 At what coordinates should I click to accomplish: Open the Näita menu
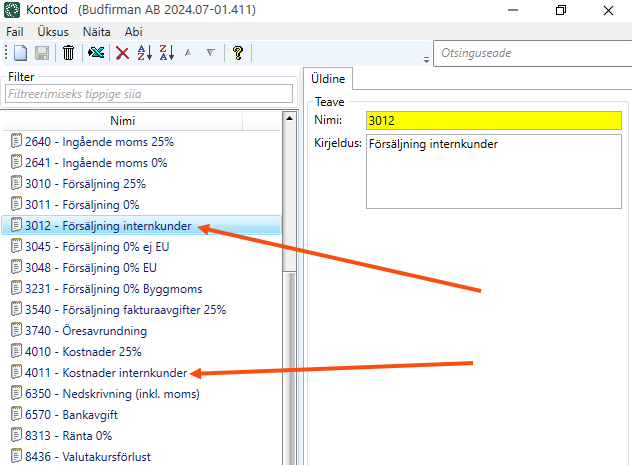tap(97, 31)
